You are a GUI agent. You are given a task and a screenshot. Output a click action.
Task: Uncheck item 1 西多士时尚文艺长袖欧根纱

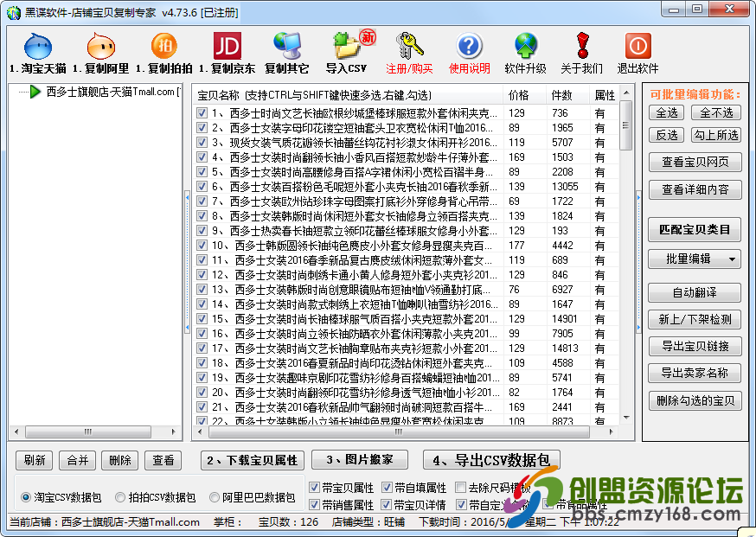coord(202,113)
